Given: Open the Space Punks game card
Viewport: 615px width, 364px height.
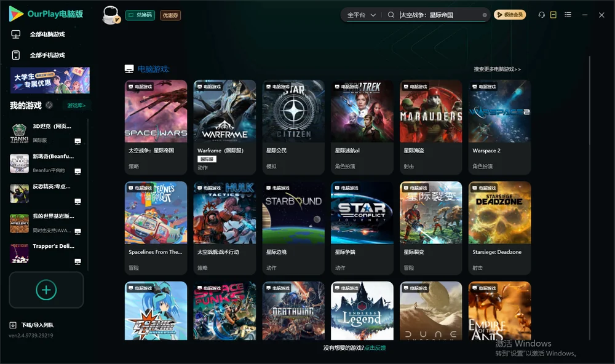Looking at the screenshot, I should pos(224,311).
